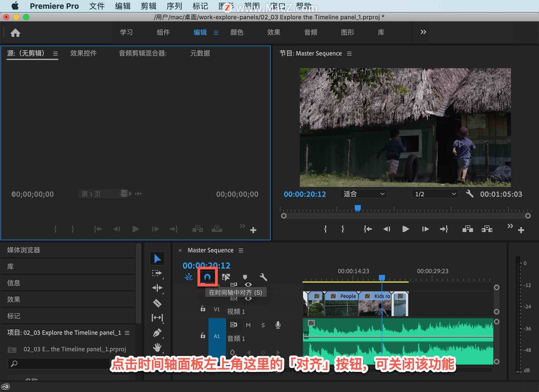Mark Out in Program monitor

[343, 229]
